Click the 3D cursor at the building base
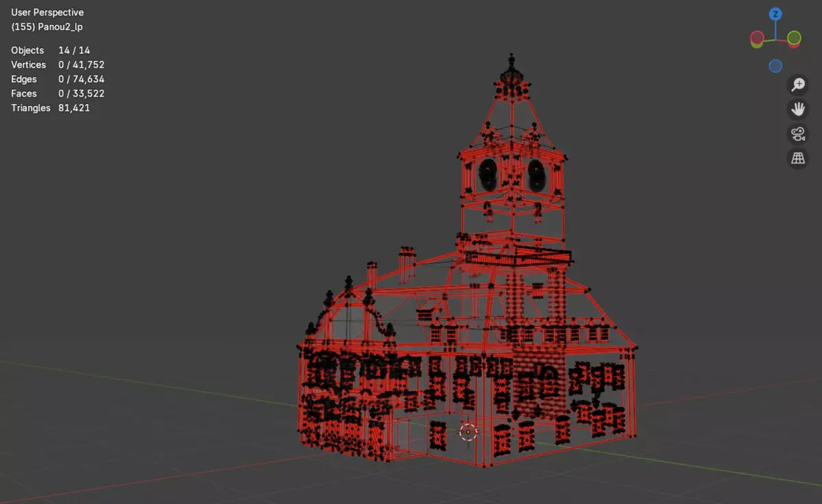Viewport: 822px width, 504px height. [468, 431]
